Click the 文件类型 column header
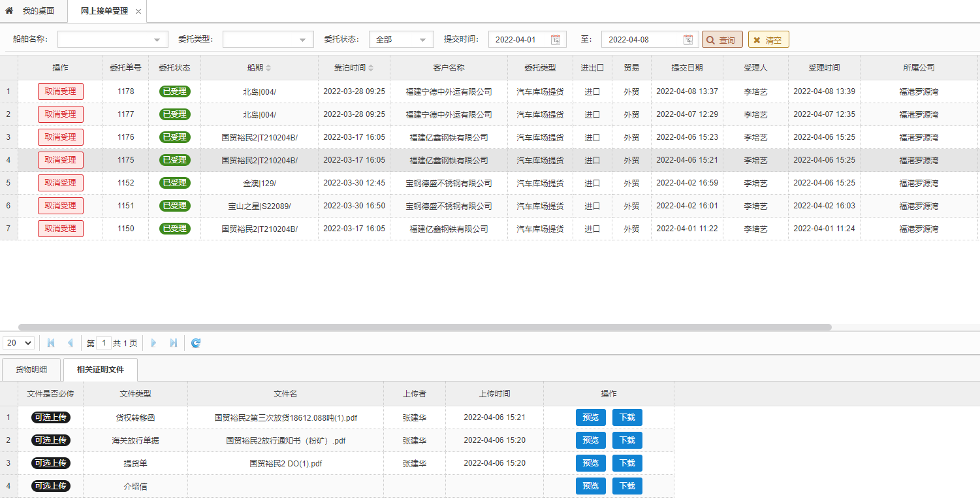Image resolution: width=980 pixels, height=503 pixels. coord(136,394)
